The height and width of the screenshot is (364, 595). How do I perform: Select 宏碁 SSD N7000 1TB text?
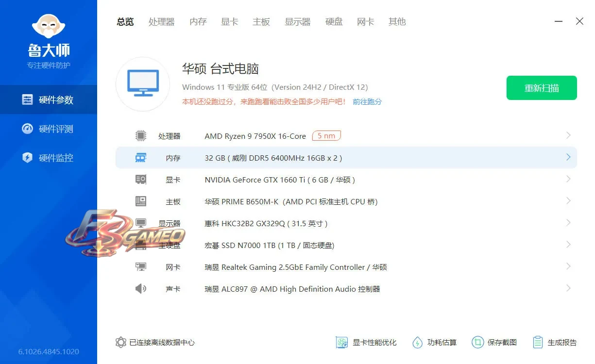270,246
